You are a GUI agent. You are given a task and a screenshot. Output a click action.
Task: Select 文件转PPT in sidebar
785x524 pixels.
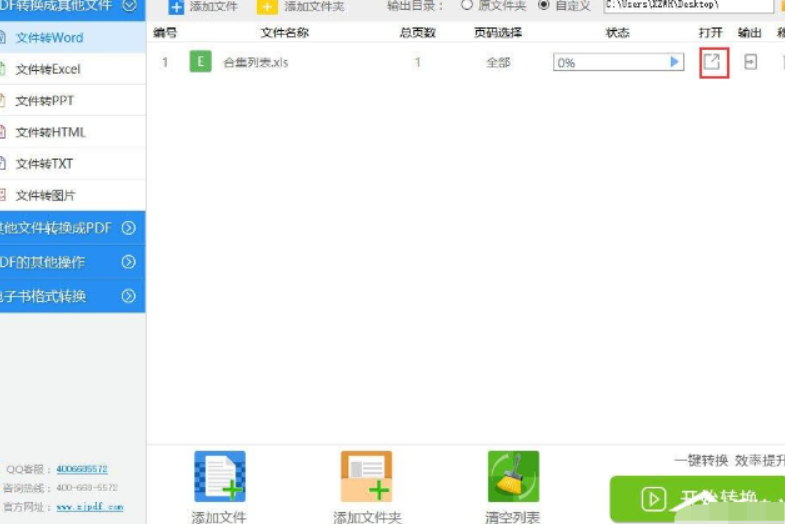44,101
